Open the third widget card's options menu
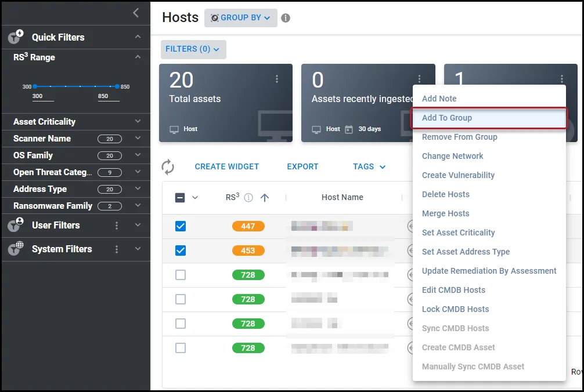The height and width of the screenshot is (392, 584). [562, 79]
